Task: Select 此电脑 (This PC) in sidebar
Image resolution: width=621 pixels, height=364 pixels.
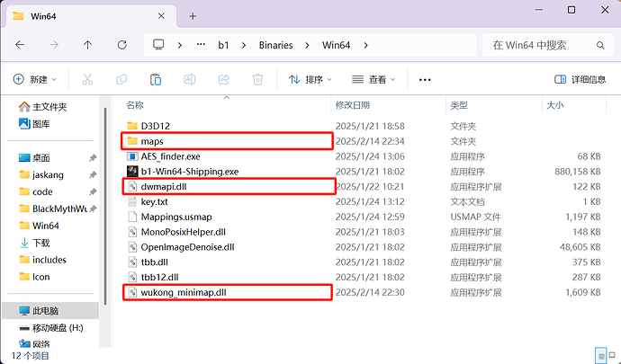Action: [x=50, y=311]
